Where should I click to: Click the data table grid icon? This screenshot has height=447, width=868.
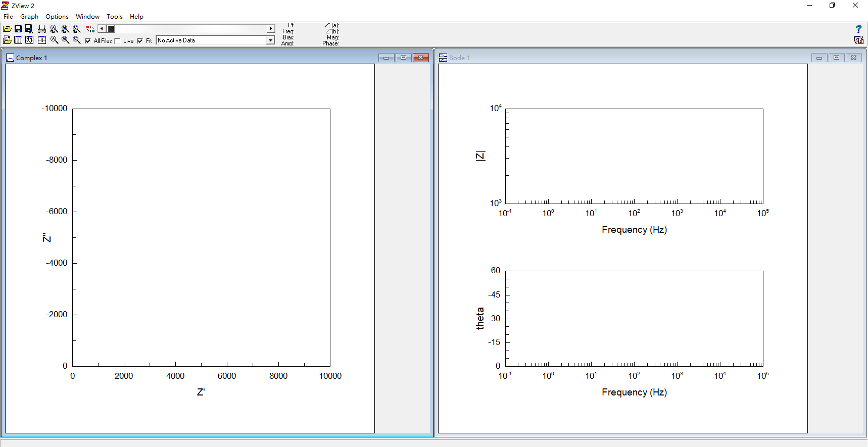click(18, 40)
